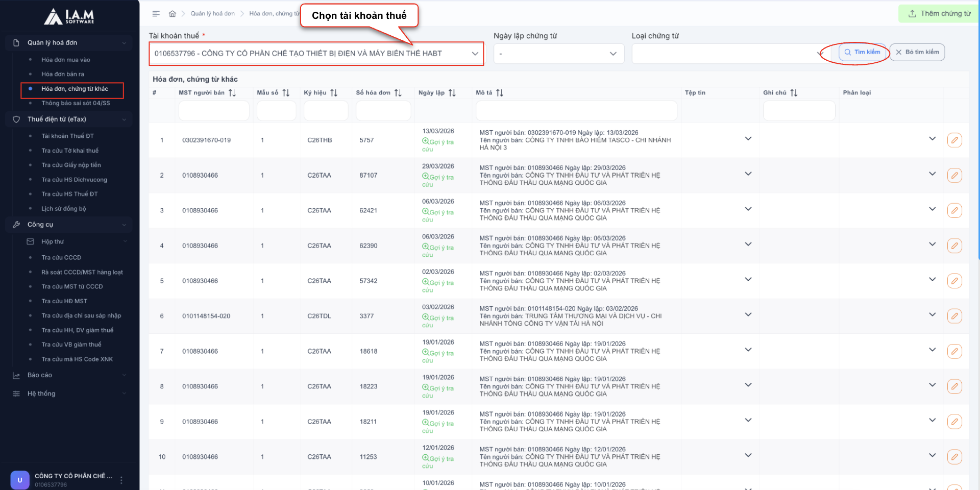Viewport: 980px width, 490px height.
Task: Click edit pencil icon for invoice 3377
Action: (x=954, y=316)
